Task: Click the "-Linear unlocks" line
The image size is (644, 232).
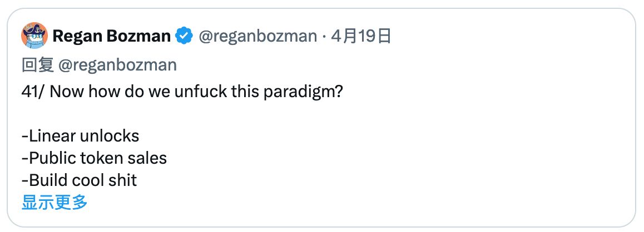Action: click(x=80, y=135)
